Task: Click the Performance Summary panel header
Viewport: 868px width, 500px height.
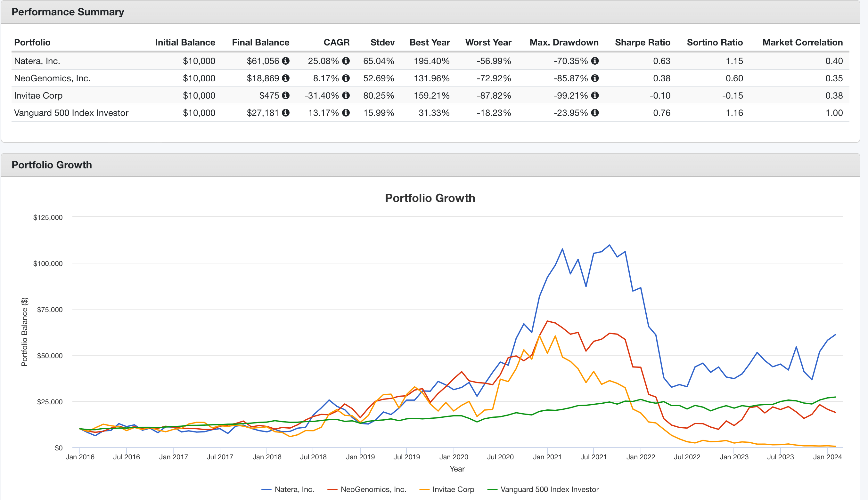Action: pos(68,12)
